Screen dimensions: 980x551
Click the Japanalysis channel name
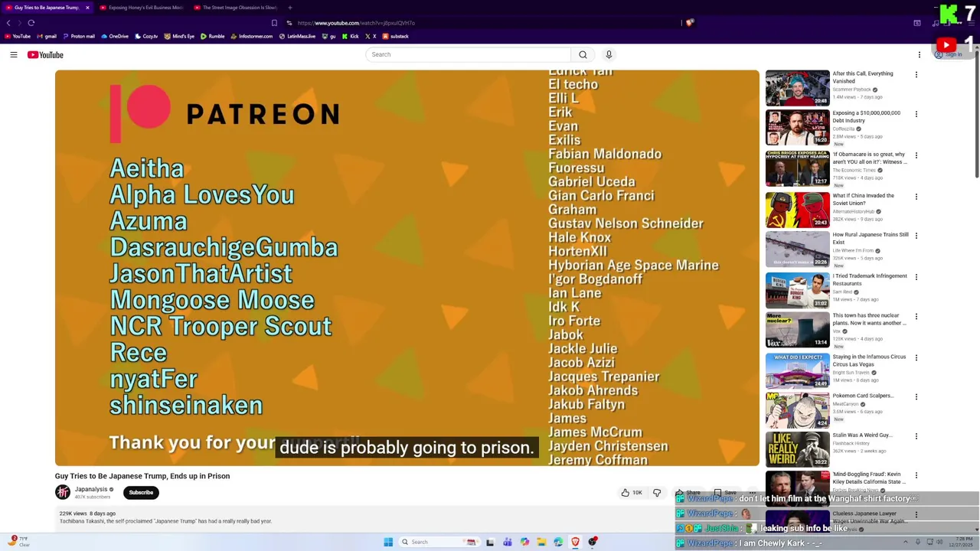pos(91,490)
